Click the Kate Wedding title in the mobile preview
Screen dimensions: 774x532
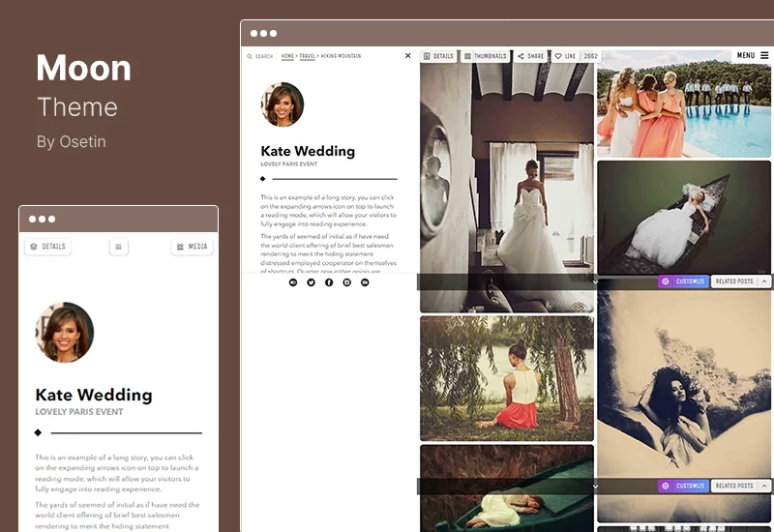point(94,395)
